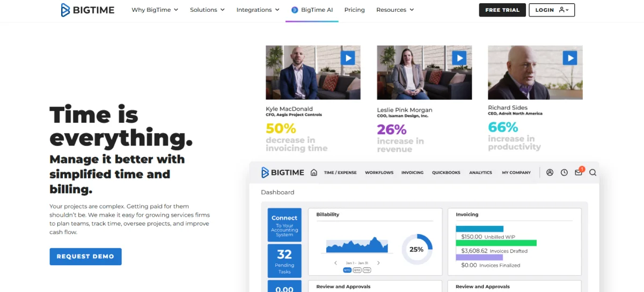Open the ANALYTICS dashboard menu
Image resolution: width=644 pixels, height=292 pixels.
[x=481, y=173]
